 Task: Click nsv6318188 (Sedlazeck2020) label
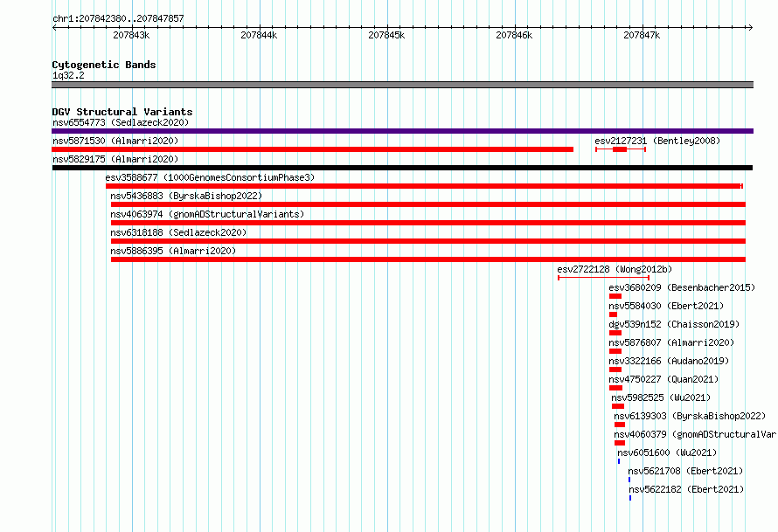178,232
